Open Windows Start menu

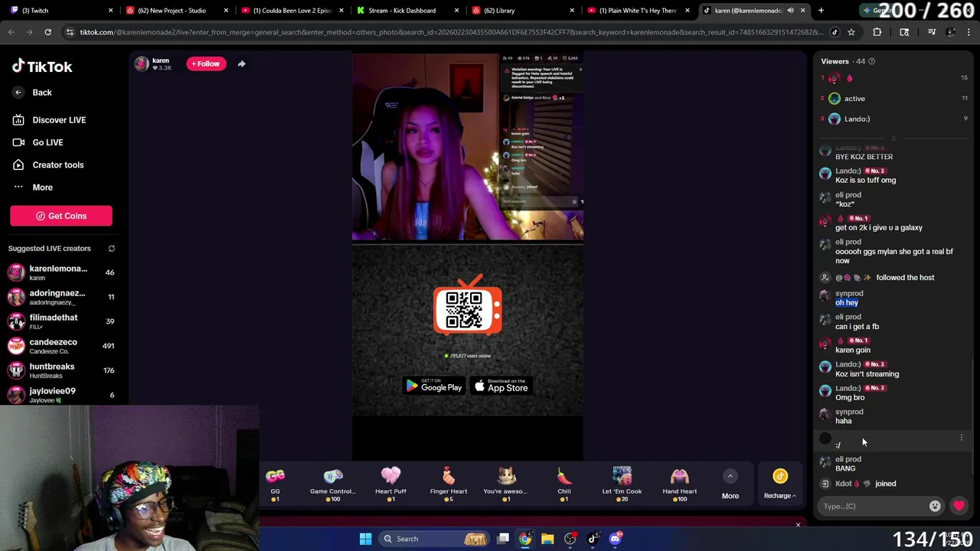[x=365, y=539]
